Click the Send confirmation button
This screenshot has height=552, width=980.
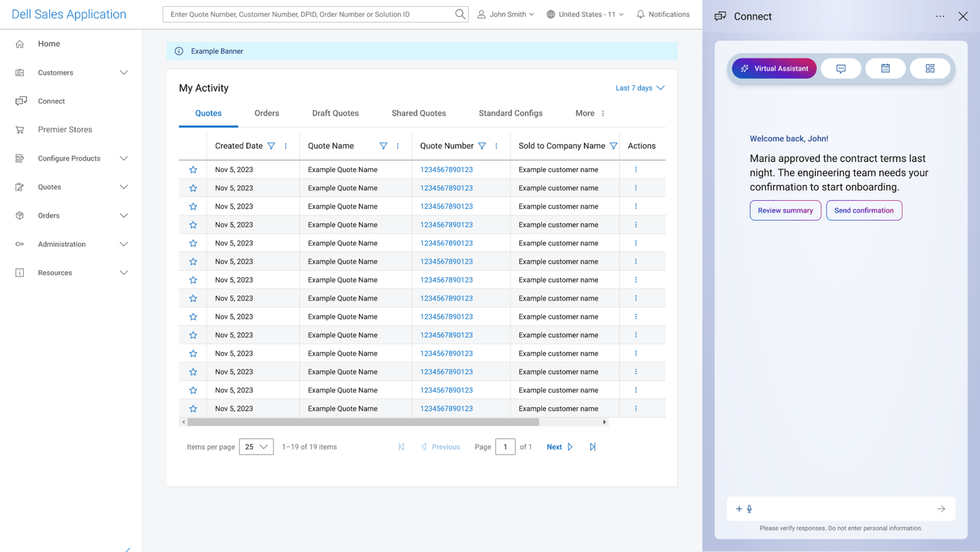pos(864,210)
